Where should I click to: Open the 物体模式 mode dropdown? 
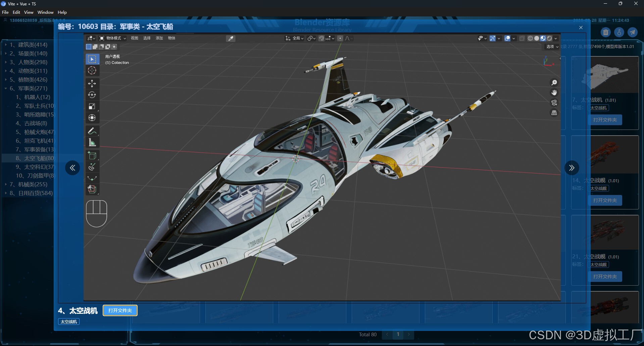pos(113,38)
